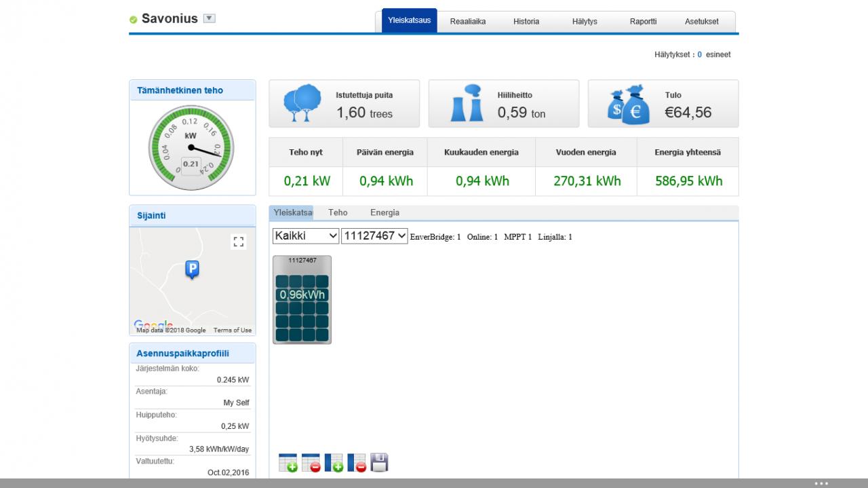Open the Kaikki filter dropdown
This screenshot has height=488, width=868.
coord(306,236)
